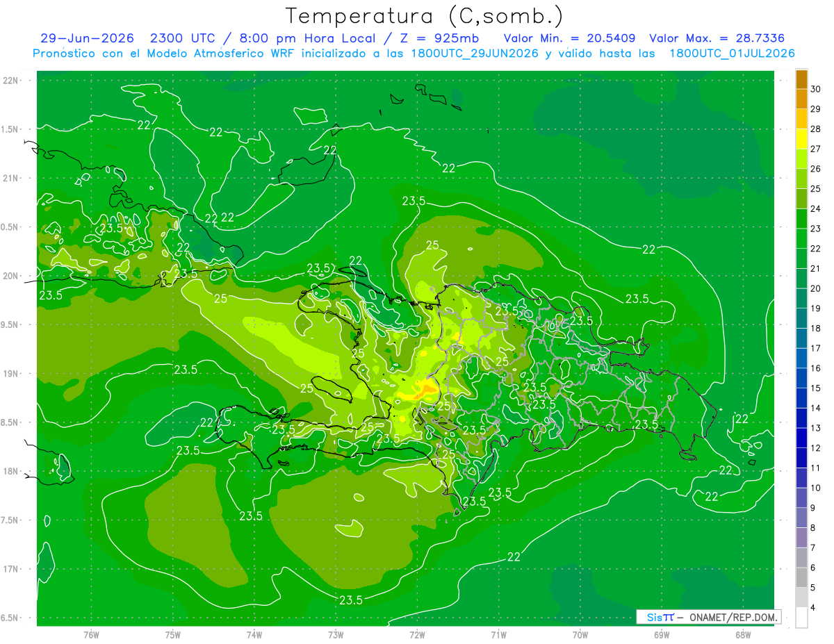Viewport: 834px width, 644px height.
Task: Click the legend value '16'
Action: (817, 369)
